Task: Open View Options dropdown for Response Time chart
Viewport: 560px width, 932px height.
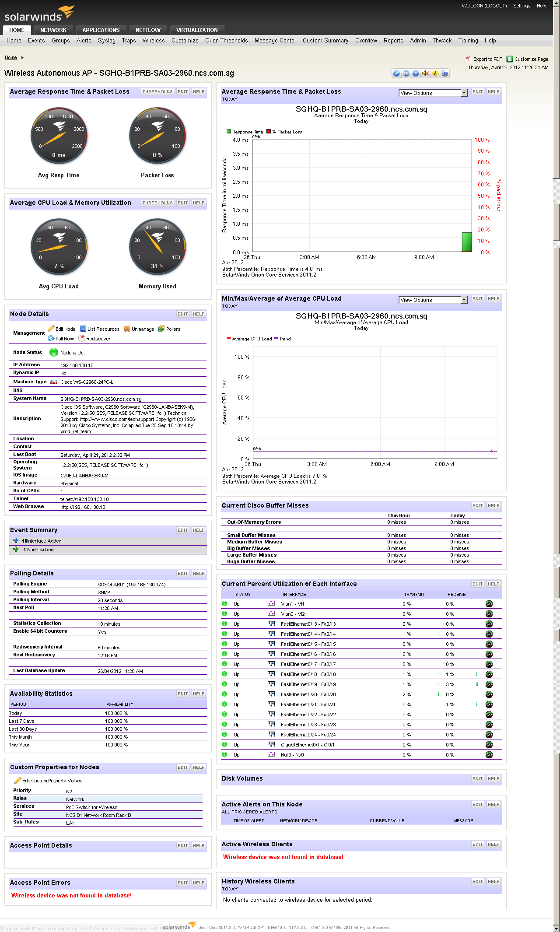Action: (x=433, y=93)
